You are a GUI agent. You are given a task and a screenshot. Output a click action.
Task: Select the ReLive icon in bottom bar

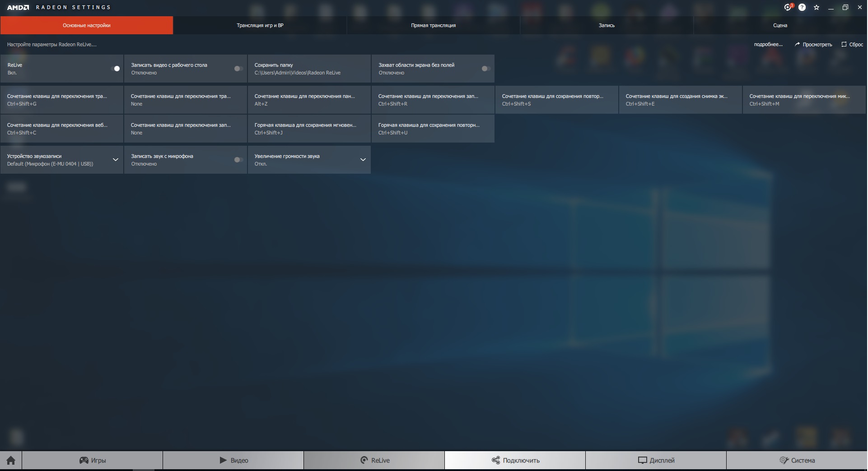coord(374,460)
